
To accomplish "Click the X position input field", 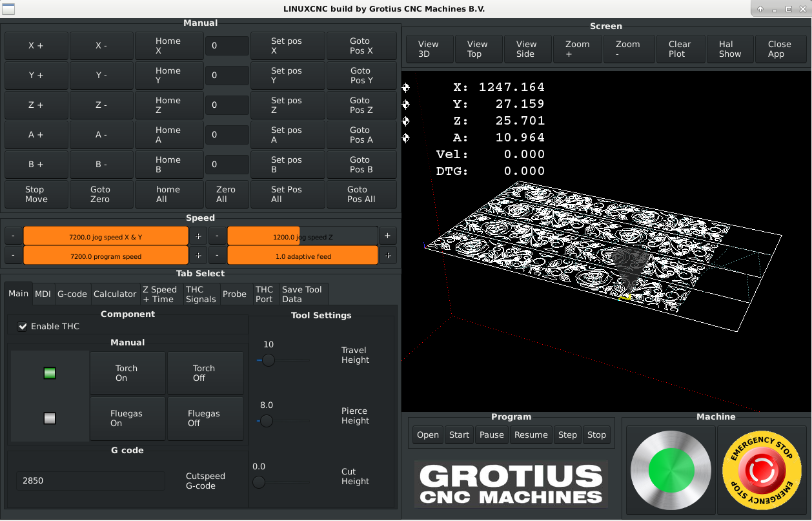I will pyautogui.click(x=227, y=46).
